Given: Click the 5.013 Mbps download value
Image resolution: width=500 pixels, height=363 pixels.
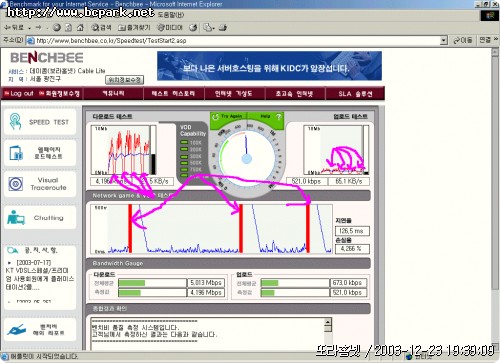Looking at the screenshot, I should pyautogui.click(x=206, y=283).
